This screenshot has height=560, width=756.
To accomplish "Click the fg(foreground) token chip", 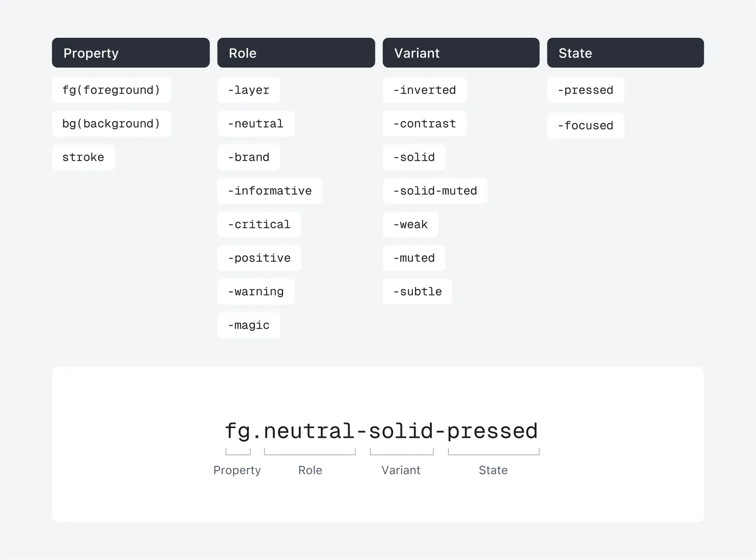I will (111, 90).
